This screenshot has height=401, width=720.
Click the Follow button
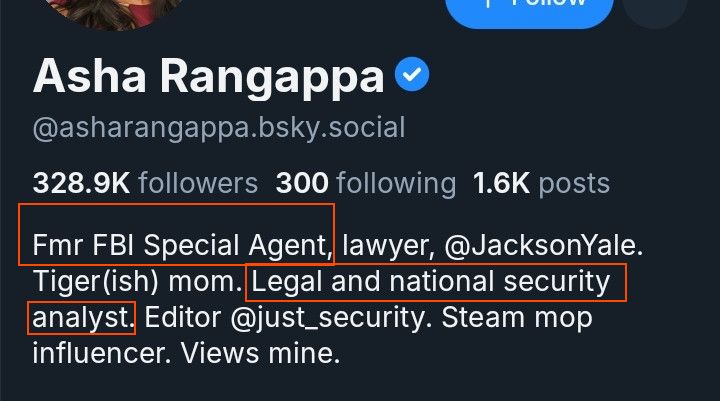coord(529,9)
